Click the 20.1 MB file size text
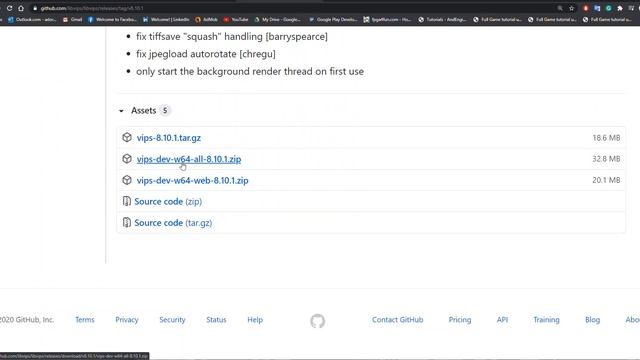The height and width of the screenshot is (360, 640). pos(606,180)
